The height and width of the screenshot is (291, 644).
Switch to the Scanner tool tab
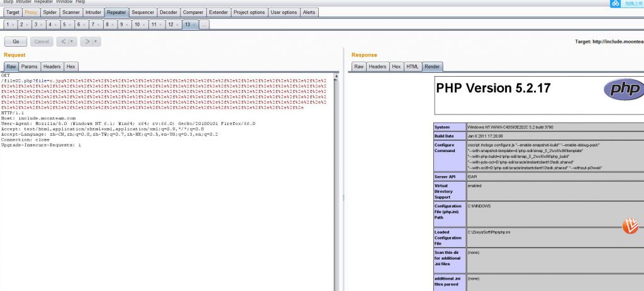point(71,13)
